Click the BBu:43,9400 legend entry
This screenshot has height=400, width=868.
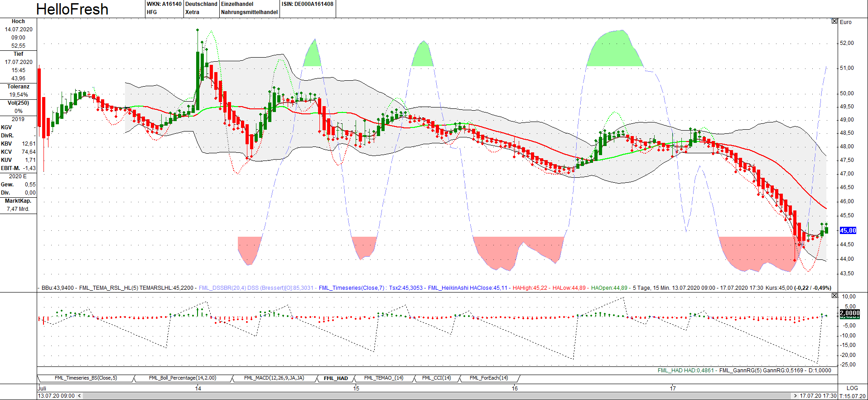(58, 288)
